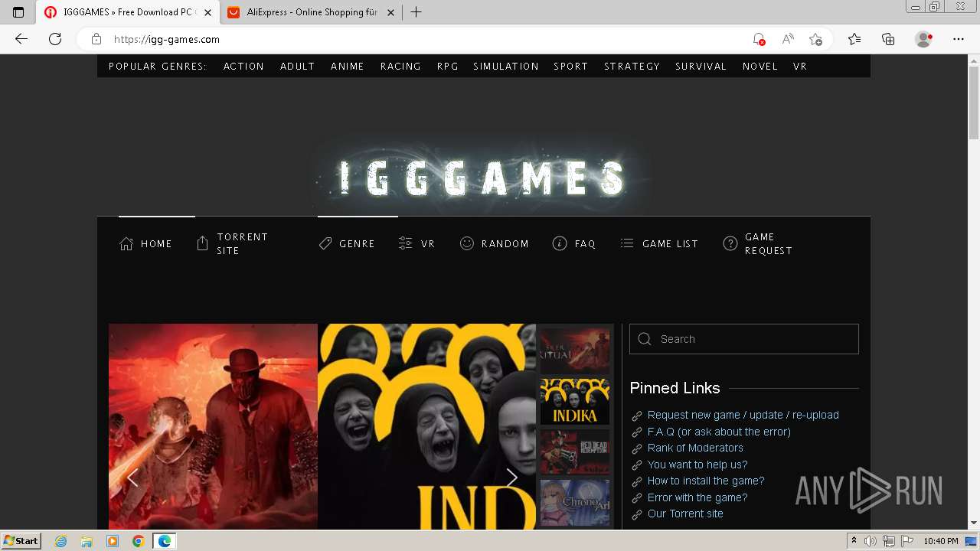Screen dimensions: 980x551
Task: Select VR from popular genres bar
Action: tap(800, 67)
